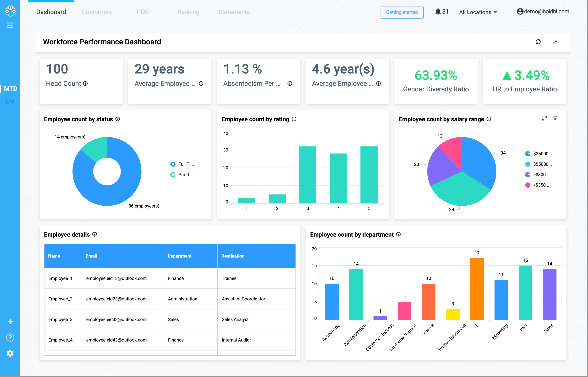
Task: Refresh the Workforce Performance Dashboard
Action: pos(538,42)
